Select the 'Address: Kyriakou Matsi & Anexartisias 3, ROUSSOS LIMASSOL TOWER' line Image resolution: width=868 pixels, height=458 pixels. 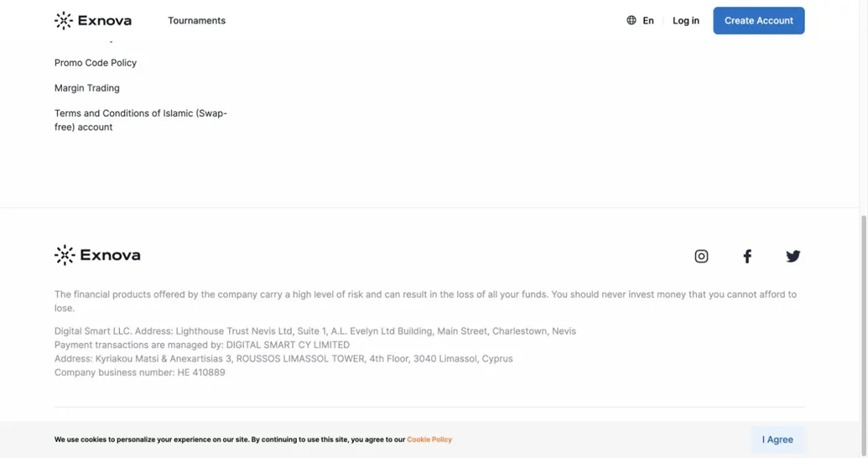click(x=283, y=358)
